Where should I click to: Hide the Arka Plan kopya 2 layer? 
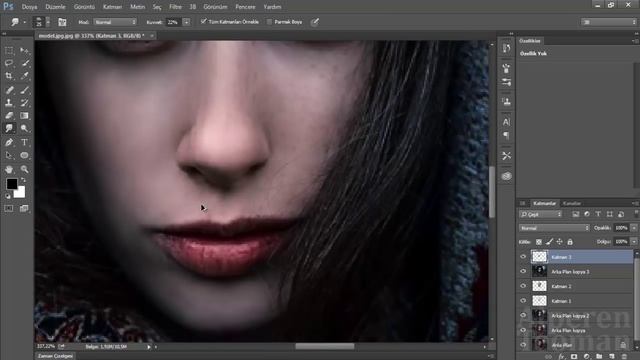coord(523,316)
